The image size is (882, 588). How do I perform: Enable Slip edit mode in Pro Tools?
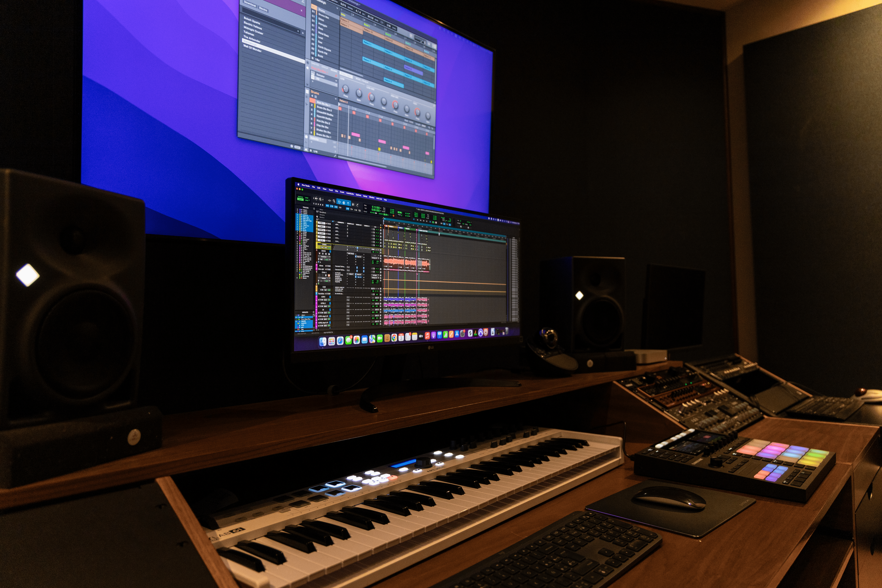300,199
